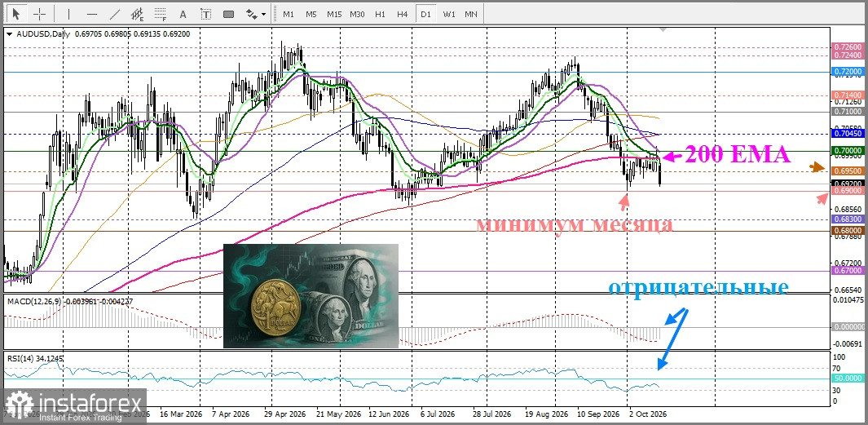
Task: Switch to H4 timeframe
Action: [x=403, y=14]
